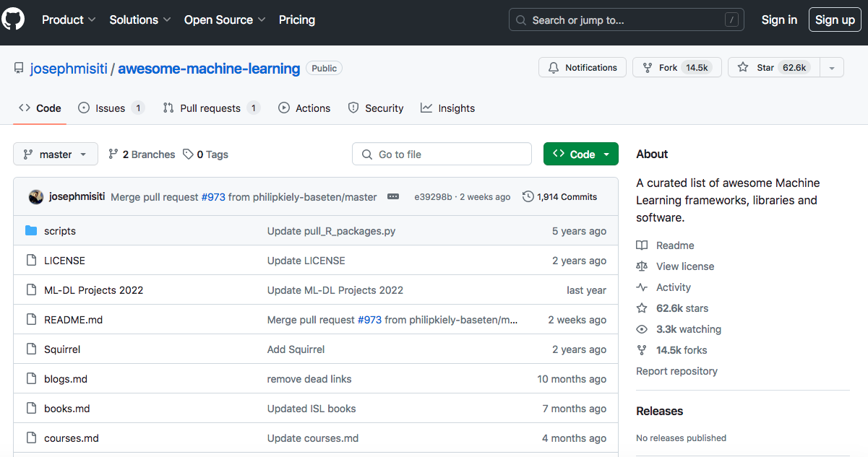Screen dimensions: 868x457
Task: Click the branches icon beside 2 Branches
Action: click(113, 154)
